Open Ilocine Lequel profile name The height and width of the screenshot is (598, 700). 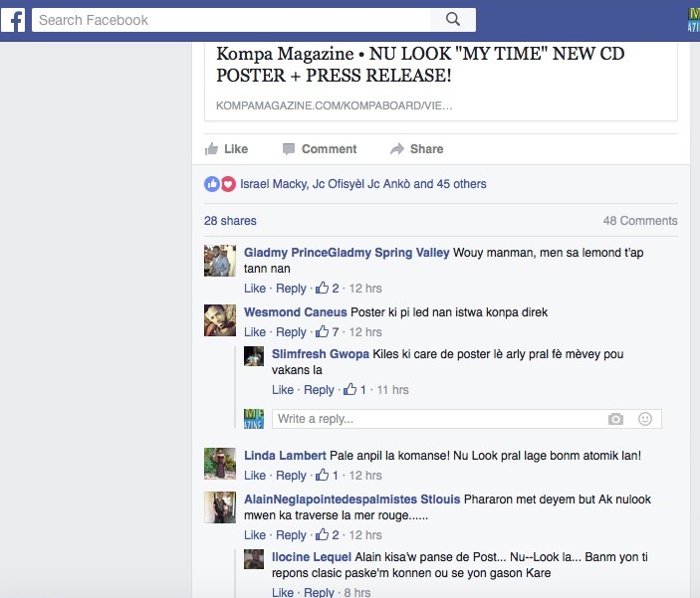pyautogui.click(x=311, y=557)
